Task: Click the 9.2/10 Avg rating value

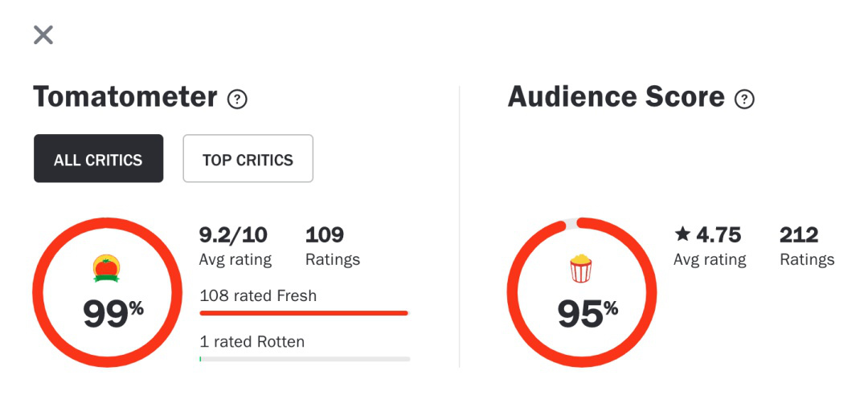Action: pyautogui.click(x=233, y=235)
